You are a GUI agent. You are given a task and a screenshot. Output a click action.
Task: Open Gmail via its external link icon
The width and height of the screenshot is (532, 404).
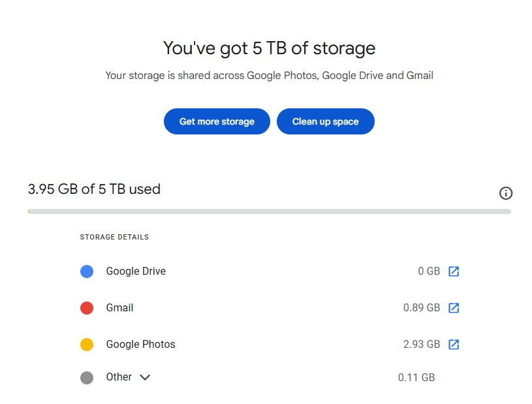click(x=454, y=307)
